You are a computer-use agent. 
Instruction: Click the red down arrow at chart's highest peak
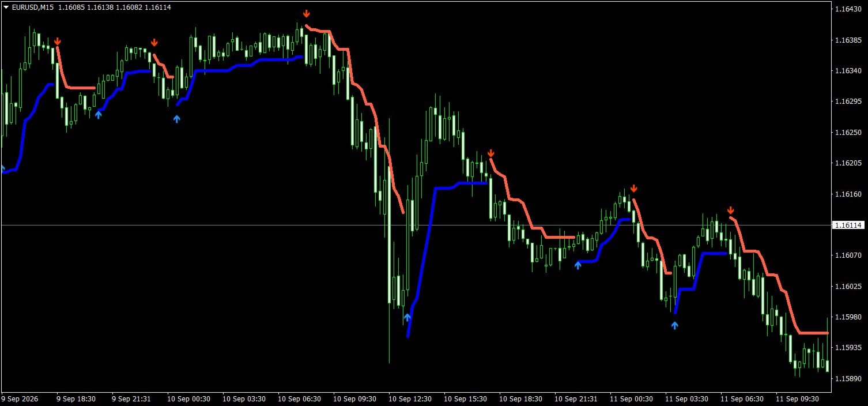tap(307, 14)
